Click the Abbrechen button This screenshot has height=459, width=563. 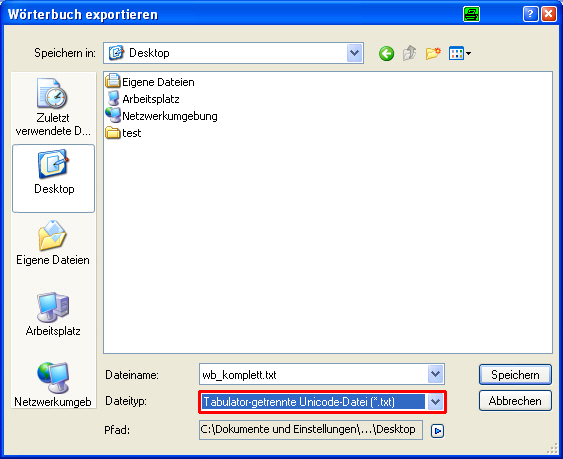[515, 400]
